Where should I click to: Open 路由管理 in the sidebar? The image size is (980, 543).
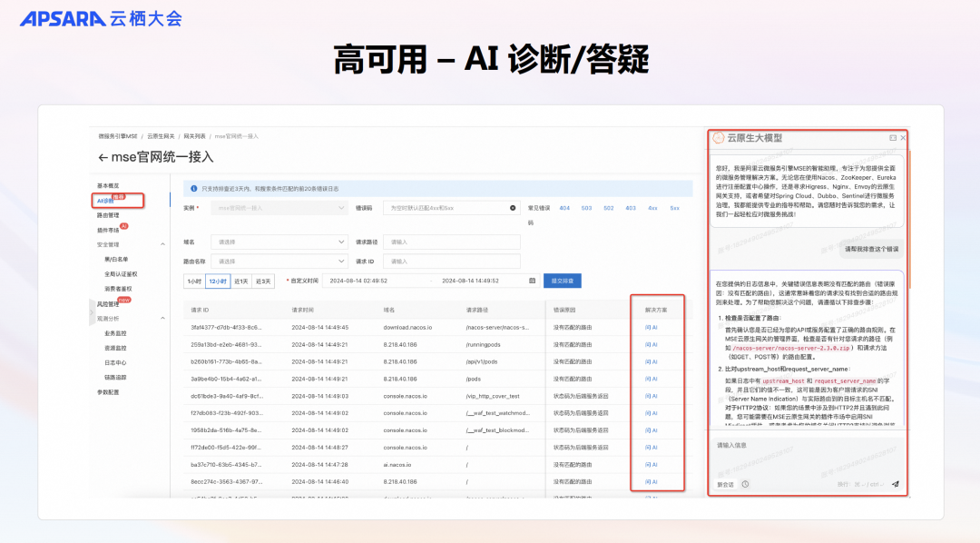pos(108,215)
